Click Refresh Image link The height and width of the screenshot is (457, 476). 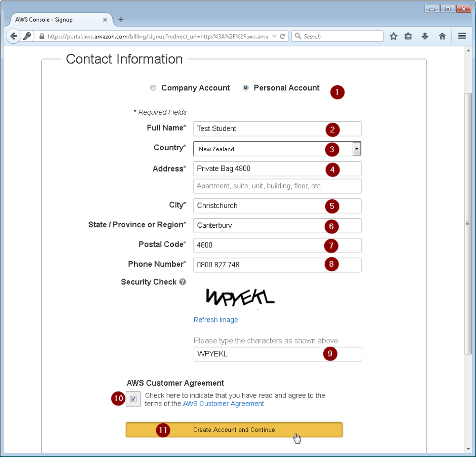click(x=216, y=320)
